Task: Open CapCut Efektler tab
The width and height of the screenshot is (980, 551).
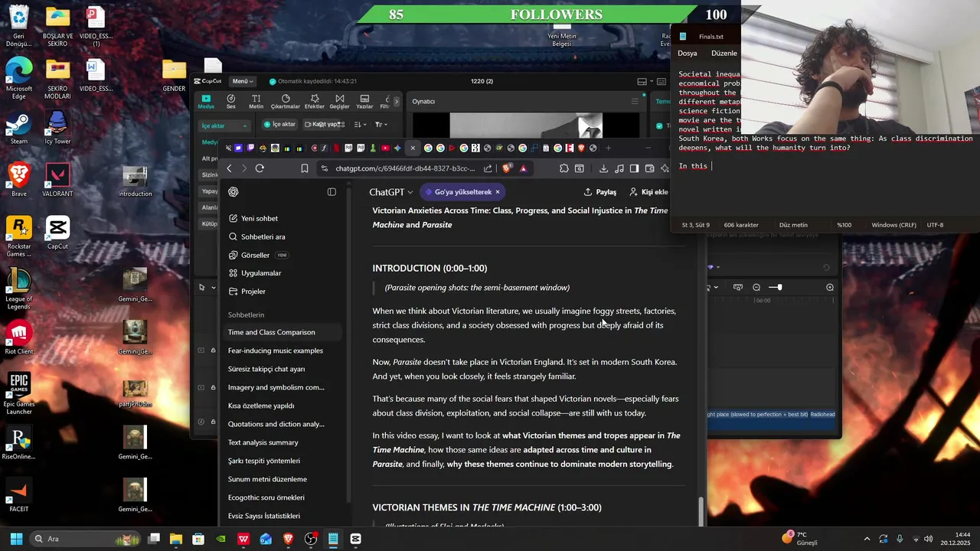Action: coord(315,102)
